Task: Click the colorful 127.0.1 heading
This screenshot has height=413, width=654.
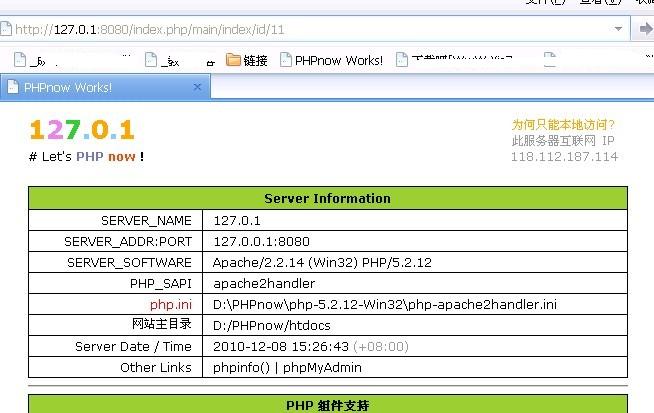Action: point(81,130)
